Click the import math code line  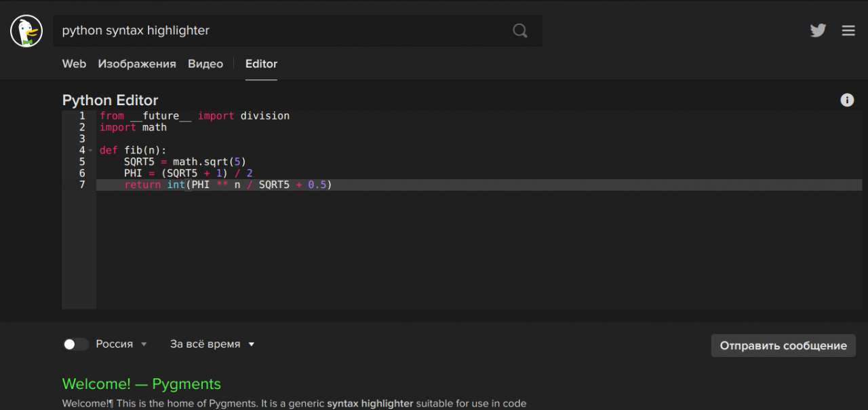[134, 128]
